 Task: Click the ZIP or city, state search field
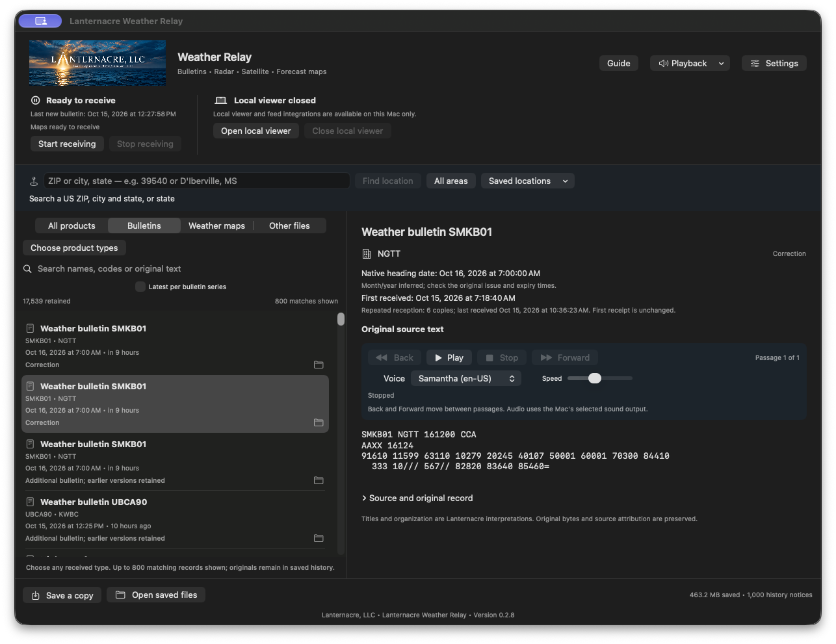[196, 181]
